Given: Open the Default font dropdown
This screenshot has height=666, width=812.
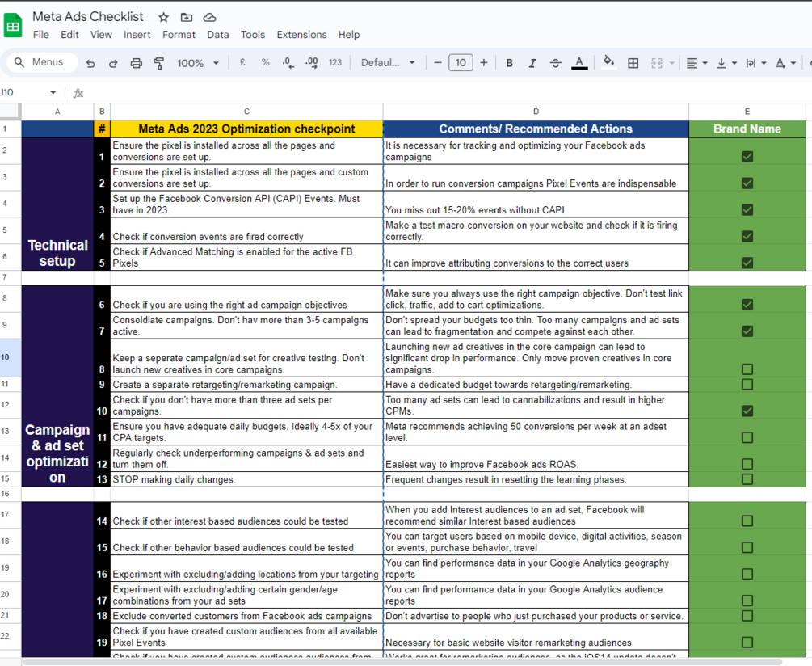Looking at the screenshot, I should click(x=389, y=63).
